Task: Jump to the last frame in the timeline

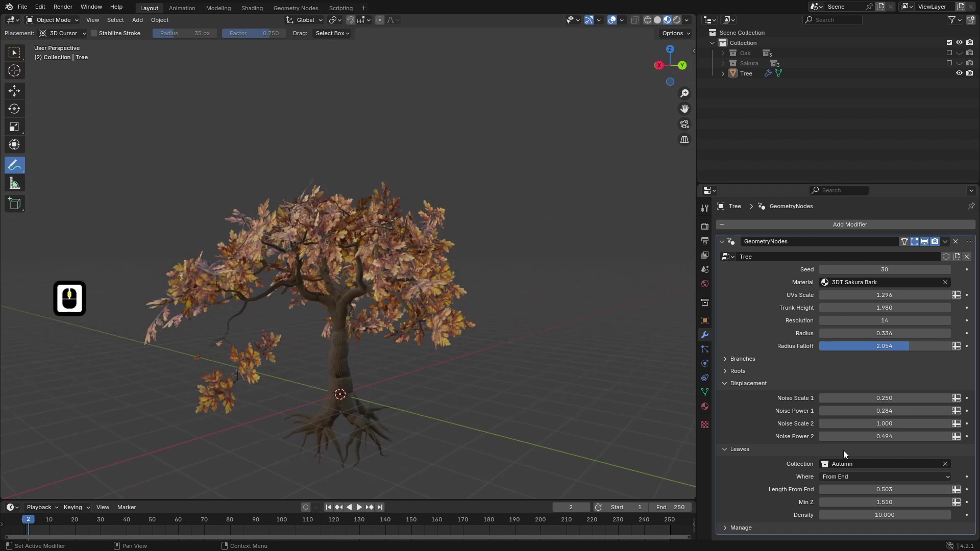Action: tap(380, 507)
